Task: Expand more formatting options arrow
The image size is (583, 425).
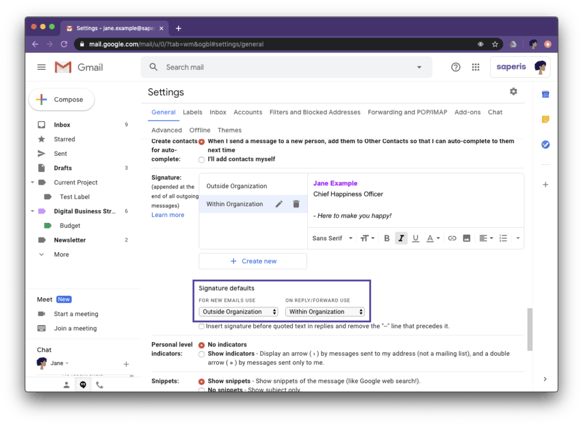Action: pos(518,238)
